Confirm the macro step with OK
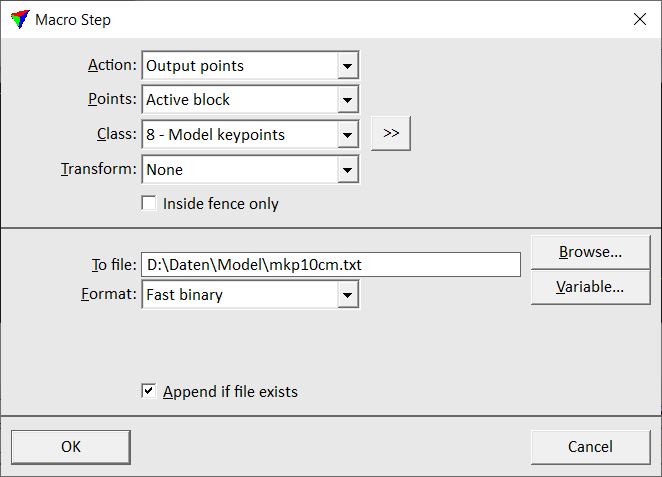 (x=71, y=447)
